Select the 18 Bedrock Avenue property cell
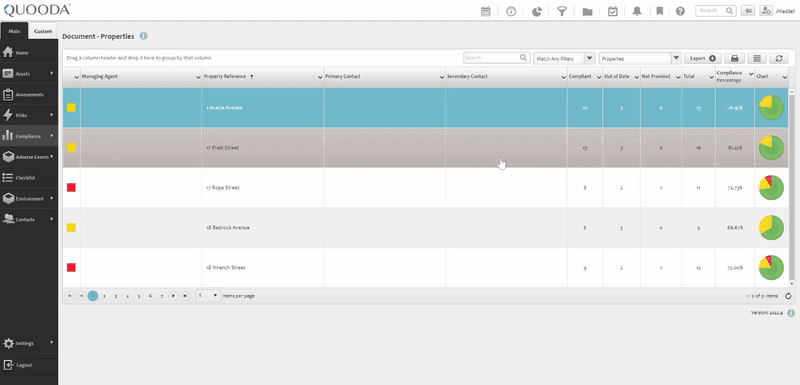 click(263, 227)
